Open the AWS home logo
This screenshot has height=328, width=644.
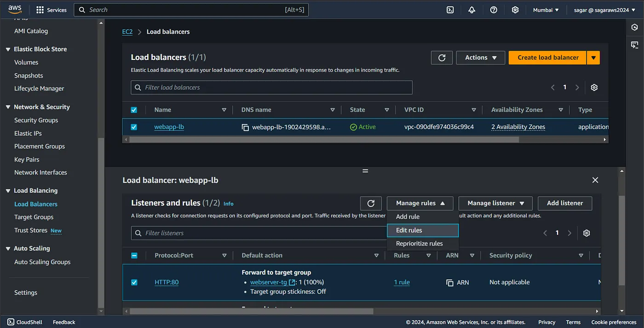pos(15,10)
